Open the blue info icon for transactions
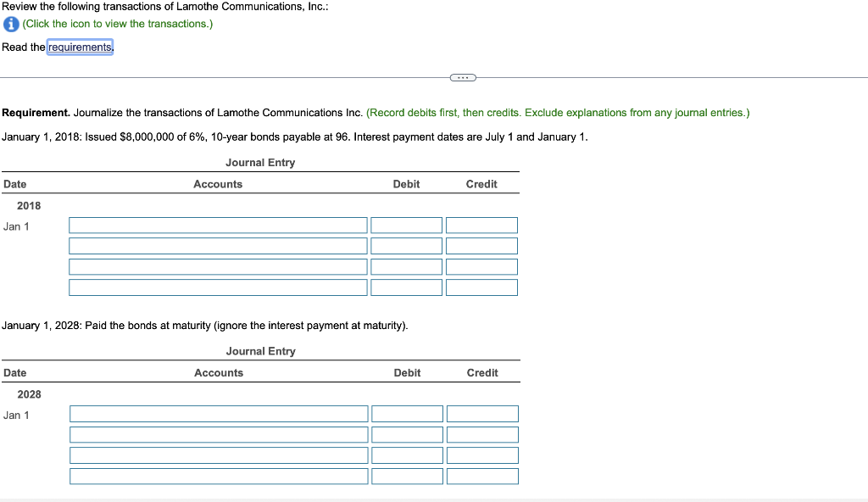868x502 pixels. pos(11,24)
